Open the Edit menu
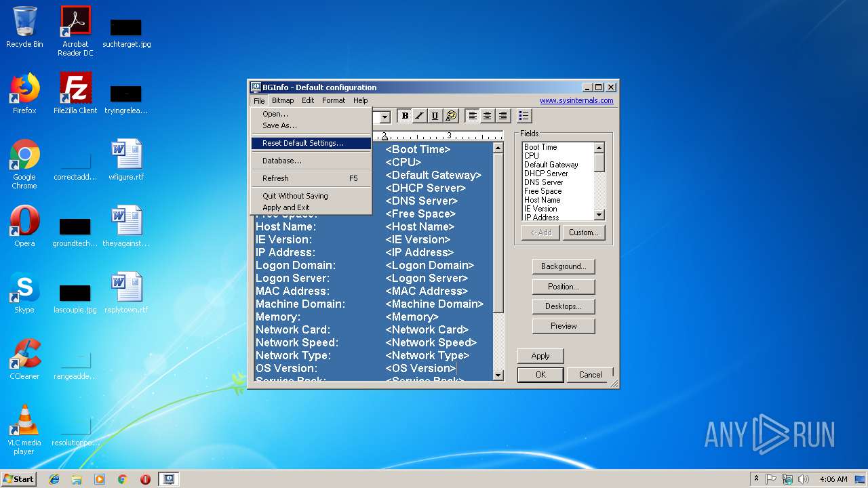Viewport: 868px width, 488px height. pos(308,100)
